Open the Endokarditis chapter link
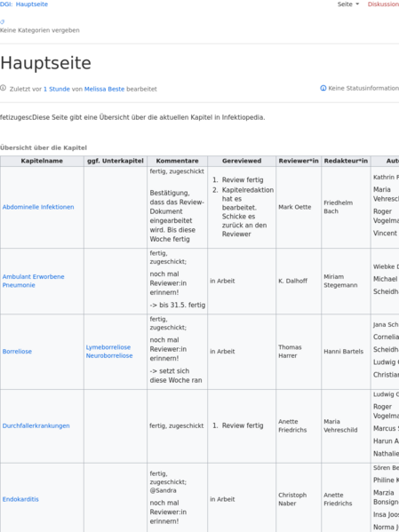This screenshot has height=532, width=399. 20,499
